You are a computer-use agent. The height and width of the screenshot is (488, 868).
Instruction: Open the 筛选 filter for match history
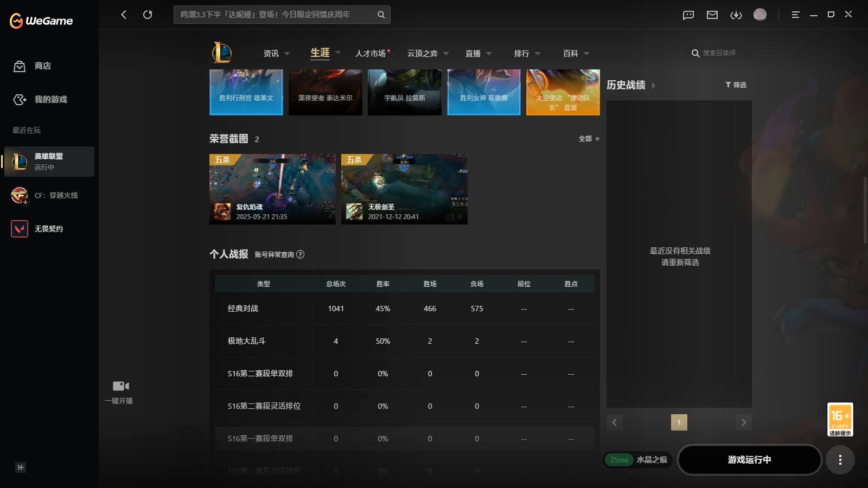(736, 85)
